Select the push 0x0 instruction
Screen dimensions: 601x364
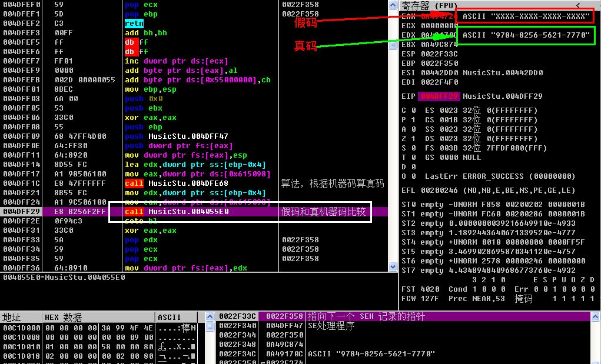pos(144,99)
